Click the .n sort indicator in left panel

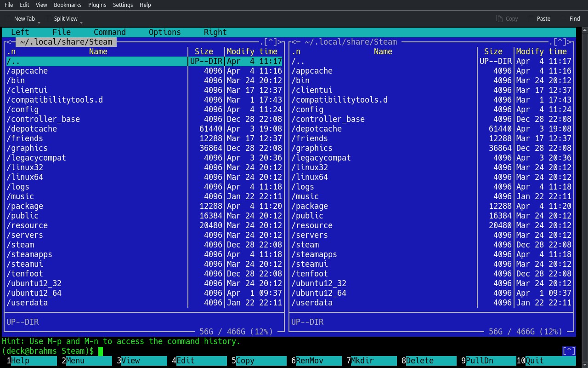(x=11, y=52)
